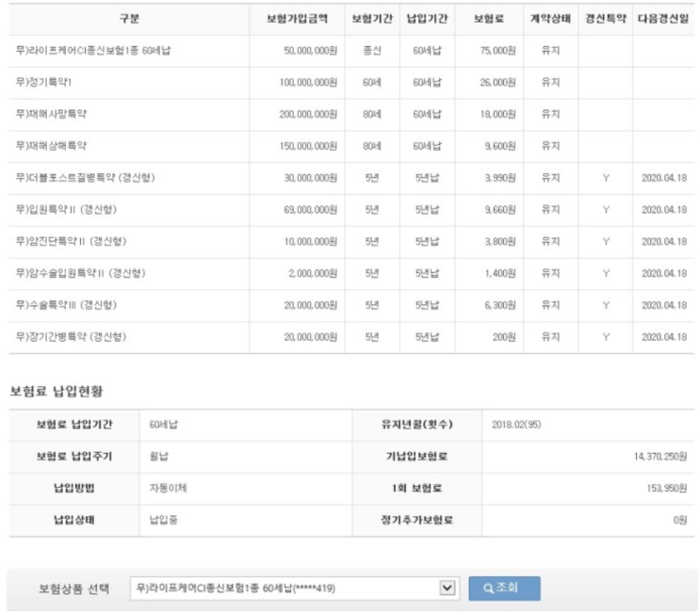700x611 pixels.
Task: Select the 다음갱신일 column header
Action: [663, 19]
